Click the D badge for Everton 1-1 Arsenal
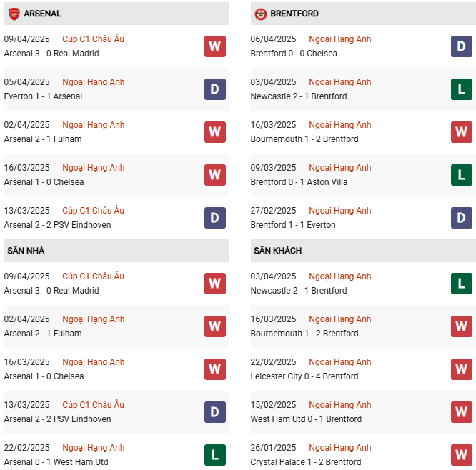This screenshot has height=470, width=476. click(x=214, y=89)
